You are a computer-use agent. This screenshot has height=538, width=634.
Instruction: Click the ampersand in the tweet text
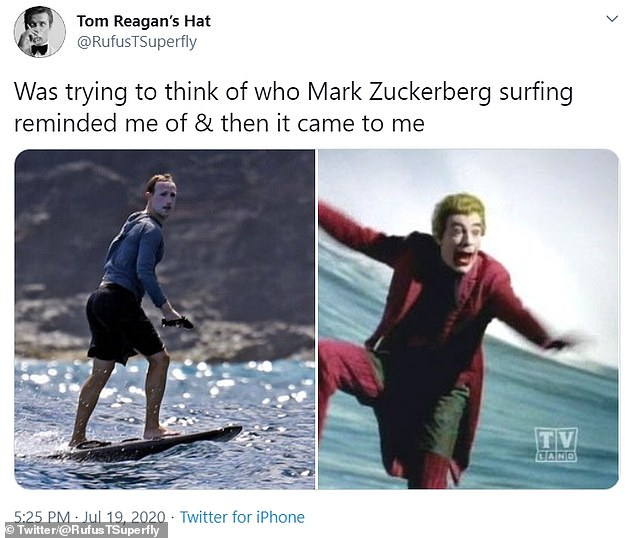pos(204,123)
